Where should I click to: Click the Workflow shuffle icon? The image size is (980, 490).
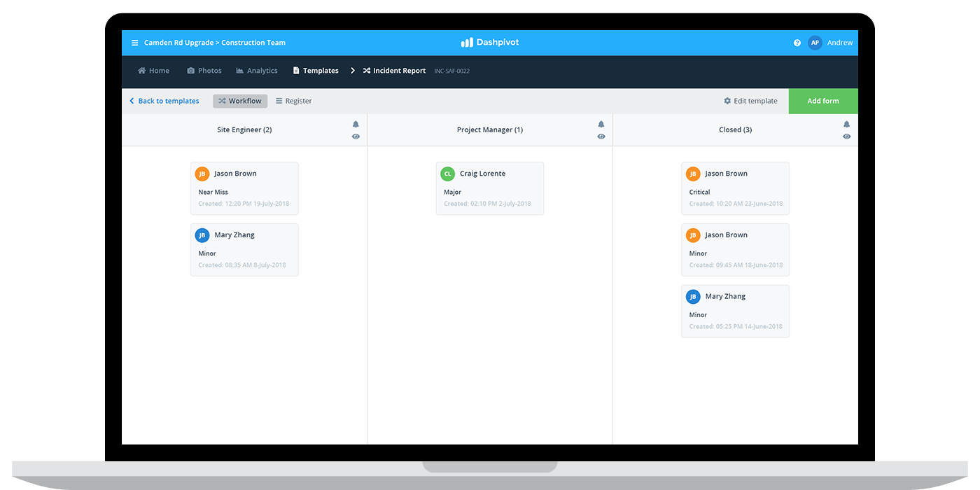(222, 101)
